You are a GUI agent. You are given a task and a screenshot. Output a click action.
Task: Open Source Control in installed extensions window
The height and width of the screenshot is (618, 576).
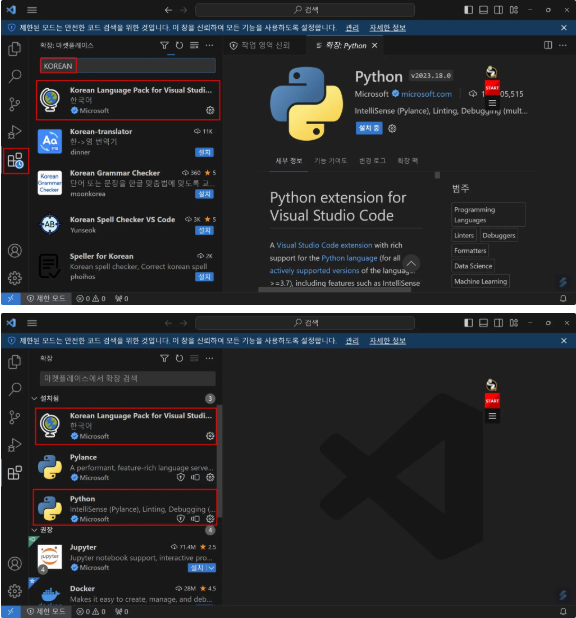(x=15, y=417)
